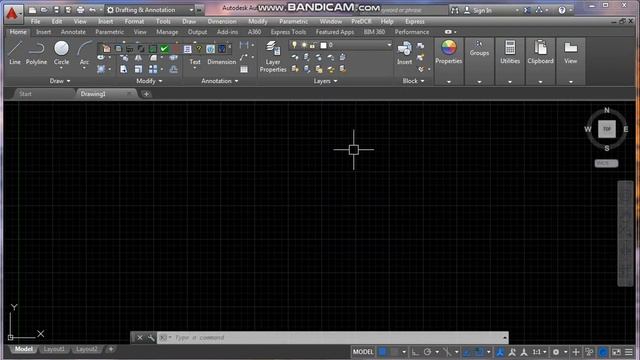
Task: Click the Plot printer icon in quick access
Action: pyautogui.click(x=80, y=10)
